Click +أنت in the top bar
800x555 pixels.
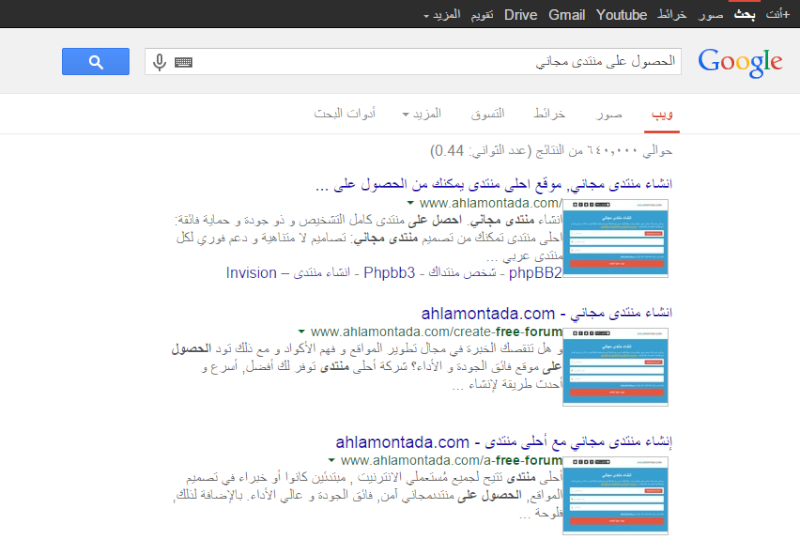778,15
